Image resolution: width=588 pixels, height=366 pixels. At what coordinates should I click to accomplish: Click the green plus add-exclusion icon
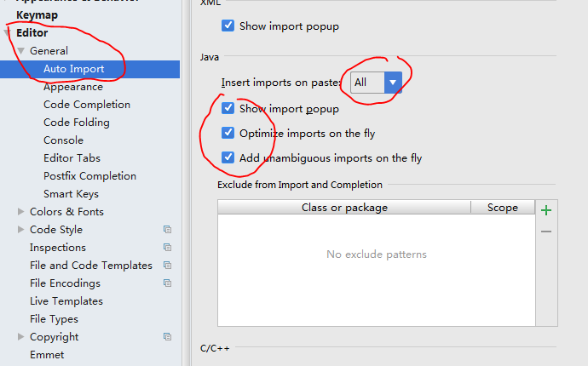546,210
